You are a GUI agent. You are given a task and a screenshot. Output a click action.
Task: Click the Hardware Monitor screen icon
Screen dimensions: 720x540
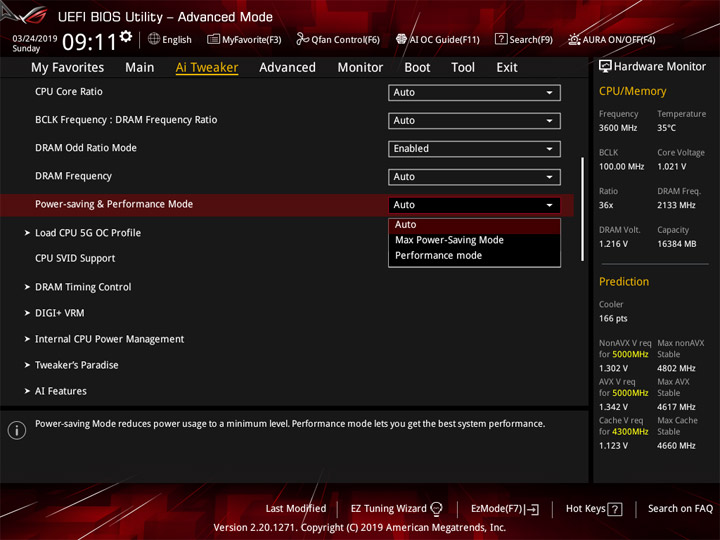pyautogui.click(x=605, y=66)
